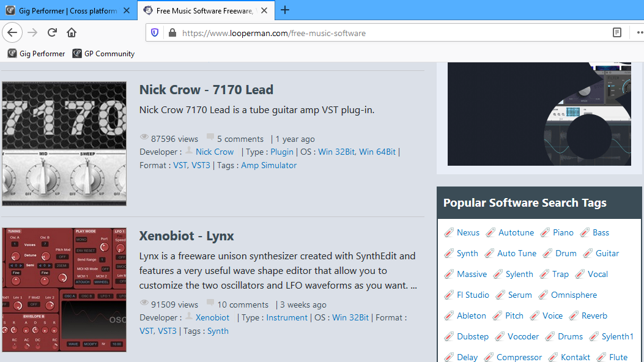Viewport: 644px width, 362px height.
Task: Open the Bass search tag
Action: (x=601, y=233)
